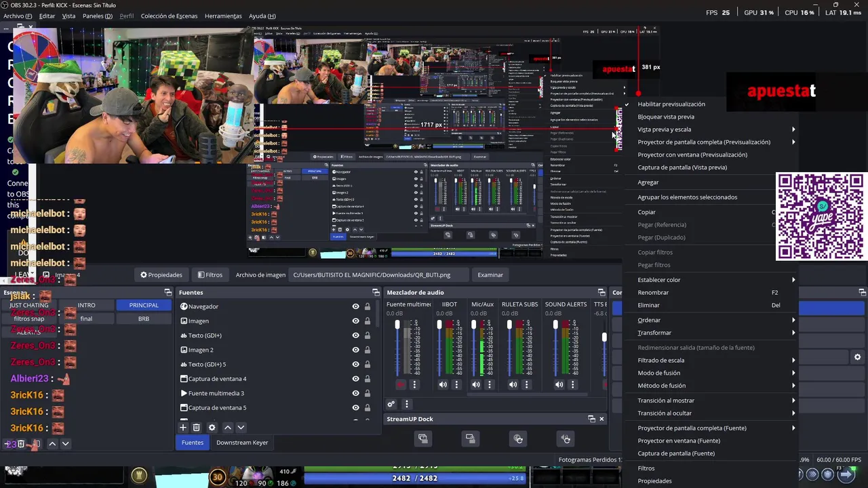Open Colección de Escenas menu
The image size is (868, 488).
171,16
